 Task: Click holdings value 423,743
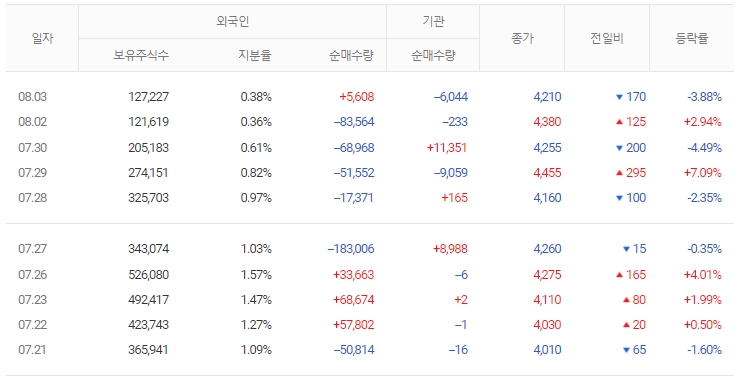[148, 324]
